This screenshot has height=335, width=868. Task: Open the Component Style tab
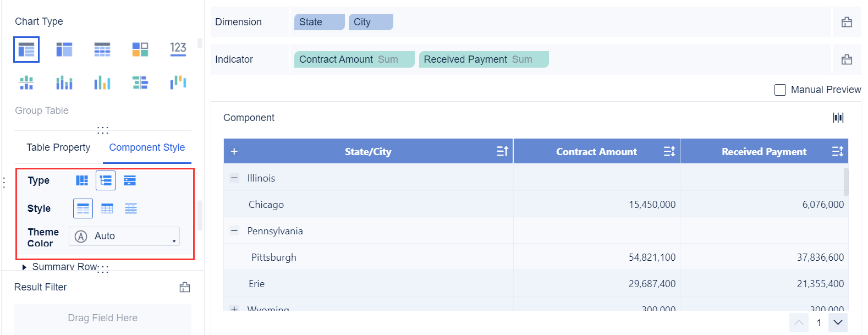(x=147, y=147)
